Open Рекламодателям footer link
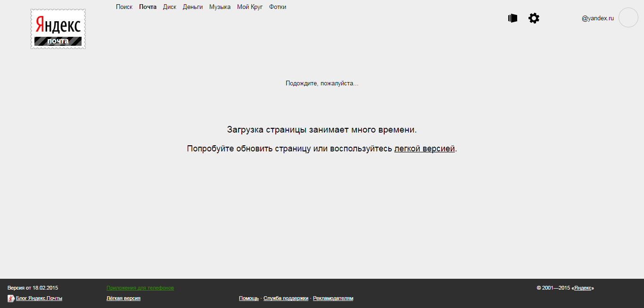644x308 pixels. tap(333, 298)
